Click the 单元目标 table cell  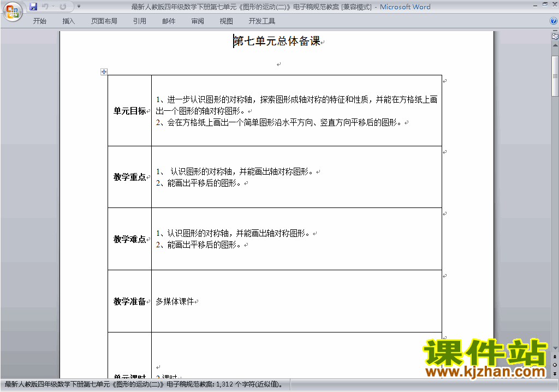tap(130, 111)
